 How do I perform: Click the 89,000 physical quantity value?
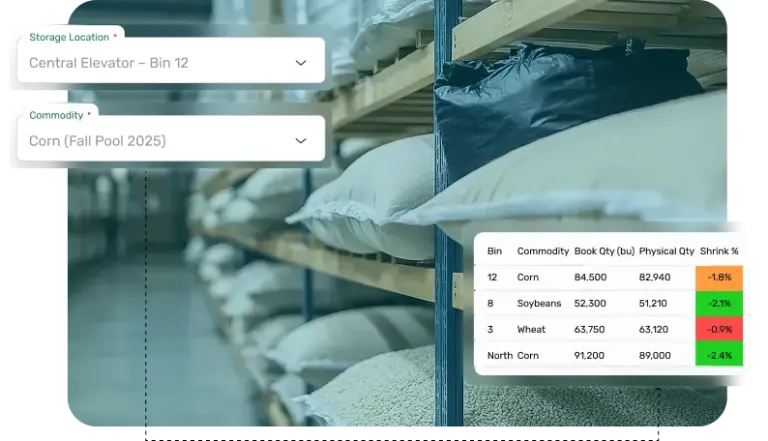click(654, 355)
